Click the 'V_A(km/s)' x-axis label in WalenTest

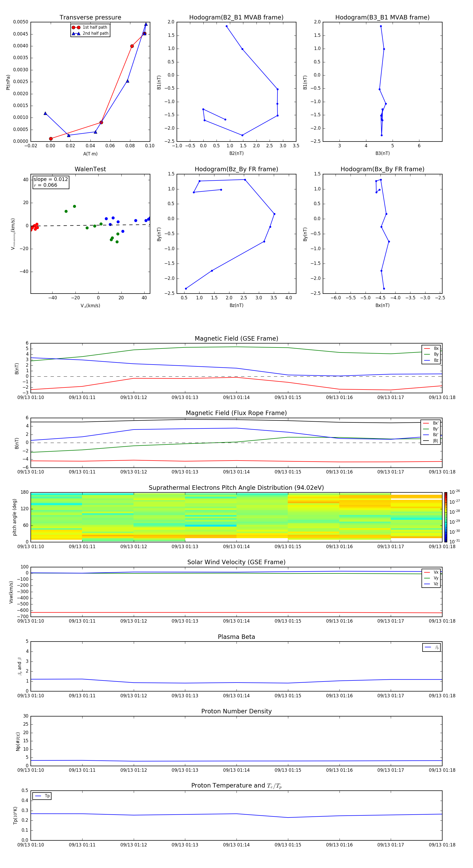90,306
